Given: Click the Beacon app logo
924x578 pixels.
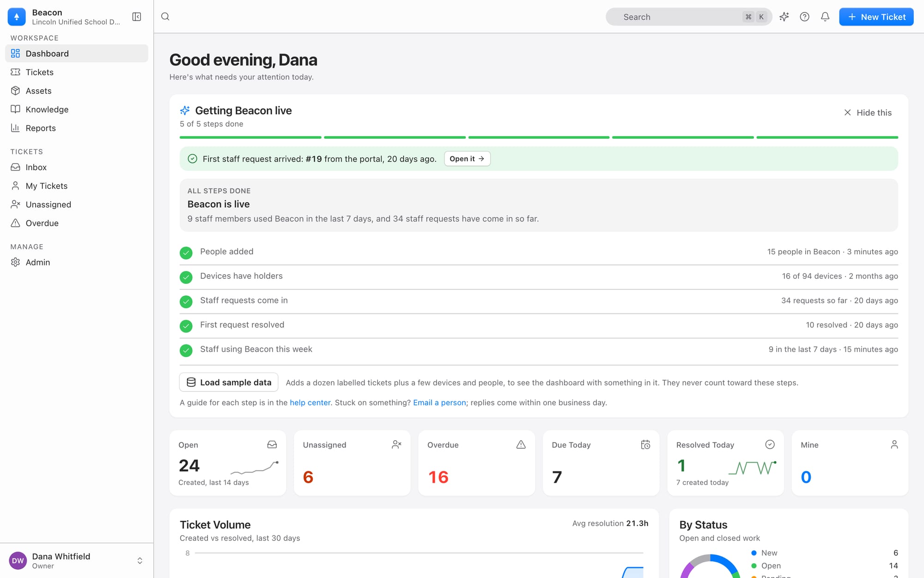Looking at the screenshot, I should [17, 17].
